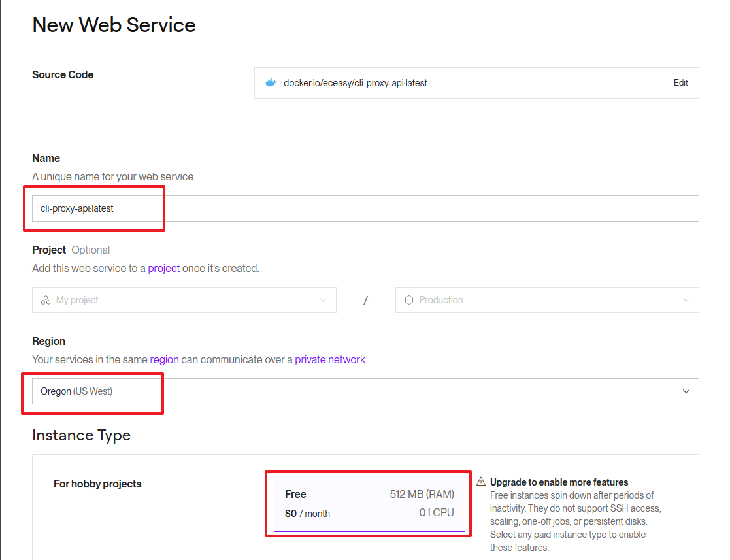Image resolution: width=730 pixels, height=560 pixels.
Task: Click the 'For hobby projects' label
Action: coord(97,484)
